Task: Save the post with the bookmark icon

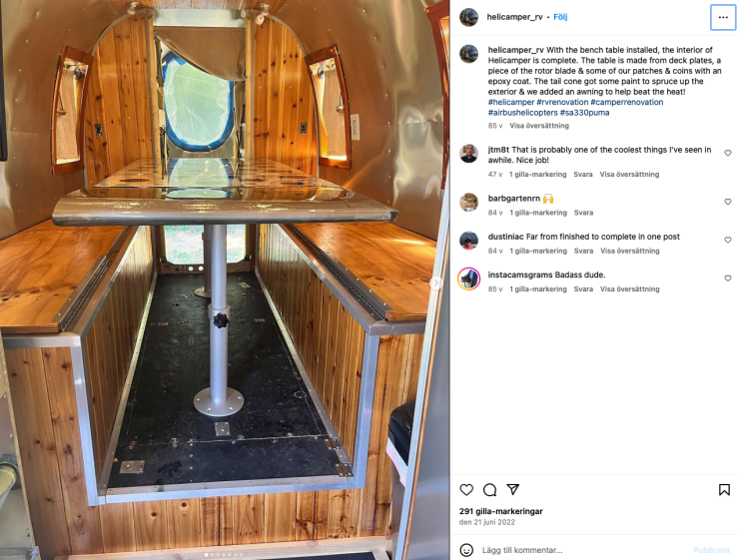Action: click(724, 490)
